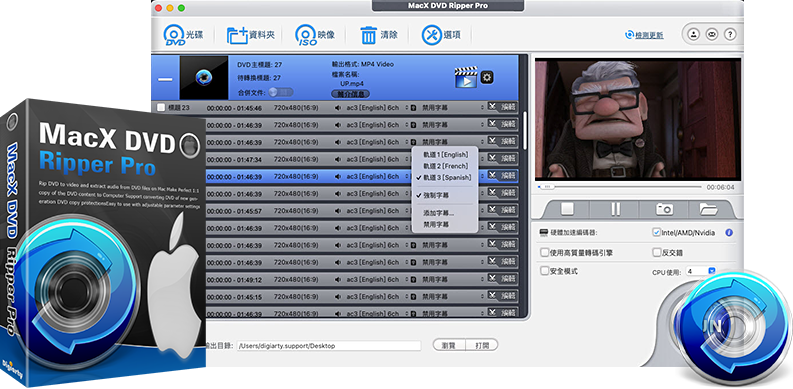Click the 打開 open button
This screenshot has height=389, width=793.
(x=482, y=345)
